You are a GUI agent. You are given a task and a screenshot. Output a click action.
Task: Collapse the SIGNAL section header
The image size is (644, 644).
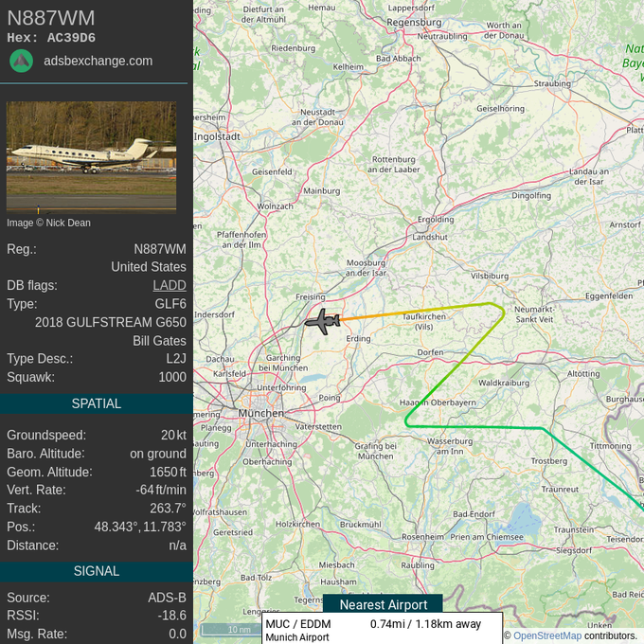(97, 571)
